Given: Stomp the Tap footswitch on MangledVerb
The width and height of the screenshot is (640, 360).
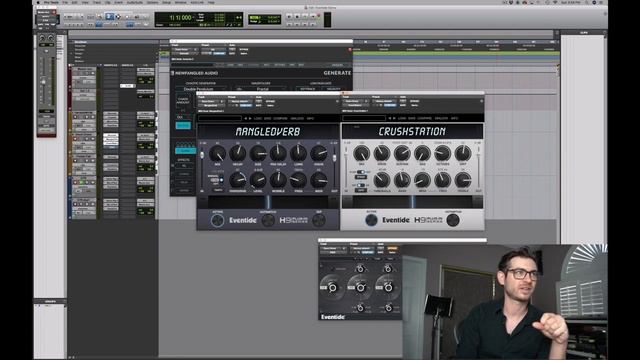Looking at the screenshot, I should (319, 220).
